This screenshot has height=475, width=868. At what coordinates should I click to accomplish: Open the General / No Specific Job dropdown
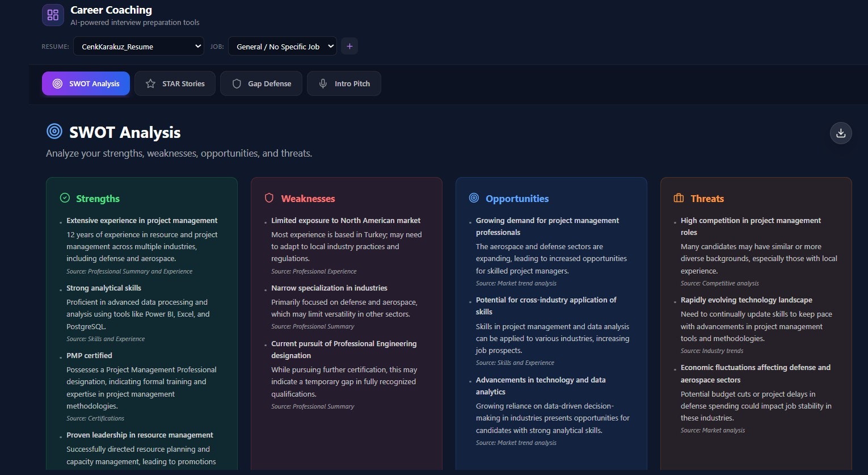[283, 47]
